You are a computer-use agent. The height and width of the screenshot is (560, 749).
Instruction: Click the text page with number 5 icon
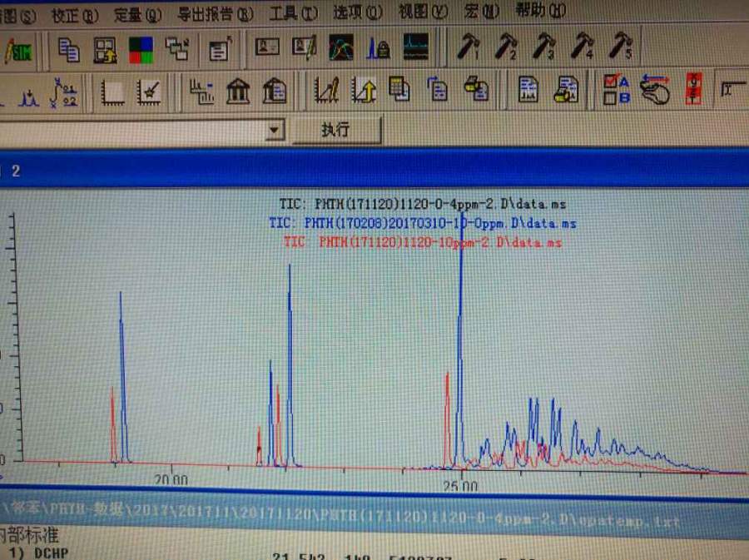click(x=220, y=49)
